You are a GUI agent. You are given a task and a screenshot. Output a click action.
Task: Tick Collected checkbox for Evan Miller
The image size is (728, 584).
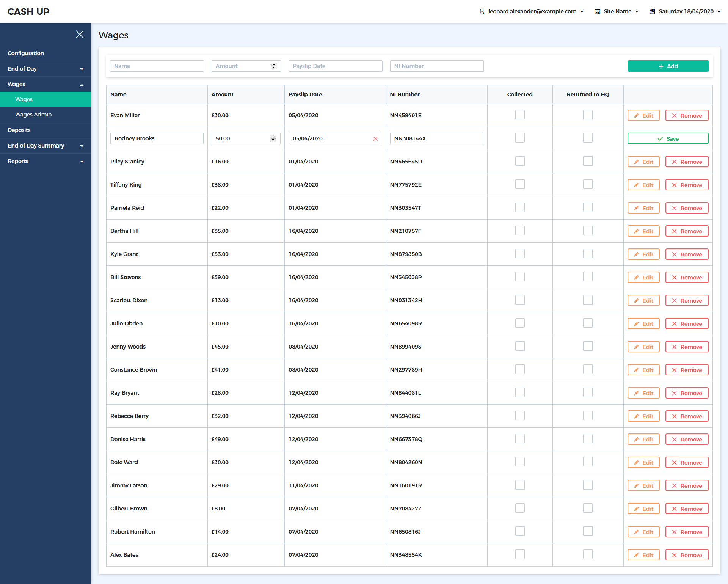(x=520, y=115)
